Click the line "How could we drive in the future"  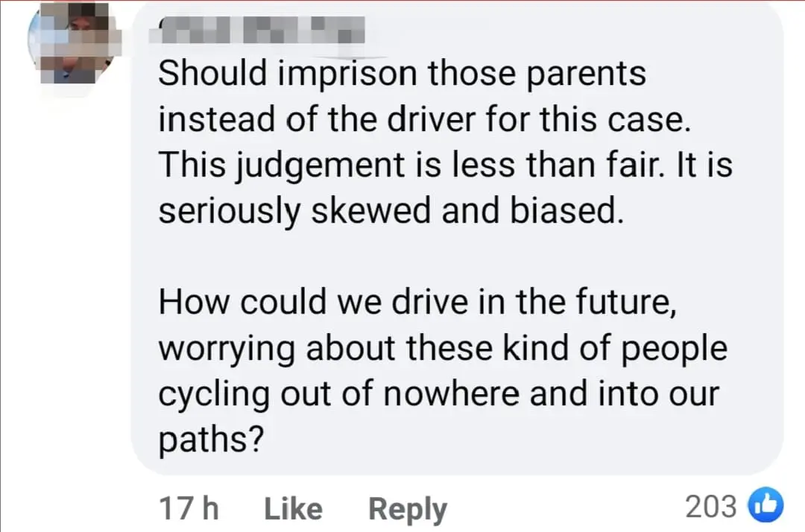417,303
